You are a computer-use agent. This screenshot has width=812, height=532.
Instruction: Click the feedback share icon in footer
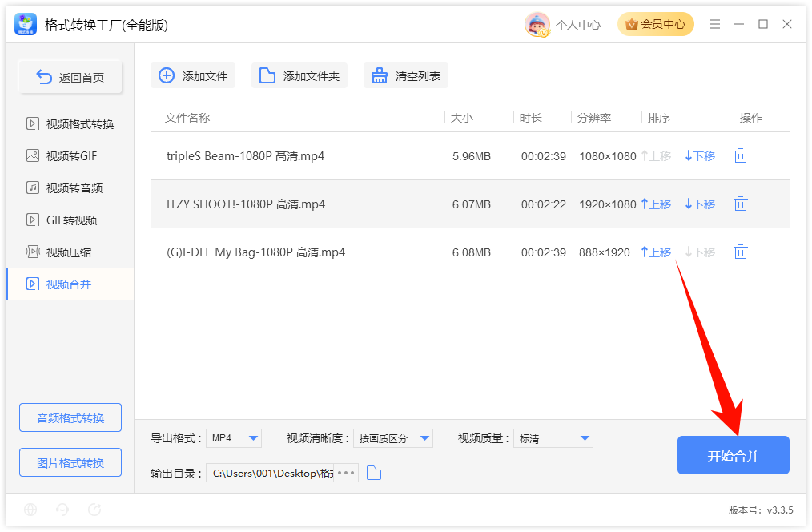tap(94, 510)
